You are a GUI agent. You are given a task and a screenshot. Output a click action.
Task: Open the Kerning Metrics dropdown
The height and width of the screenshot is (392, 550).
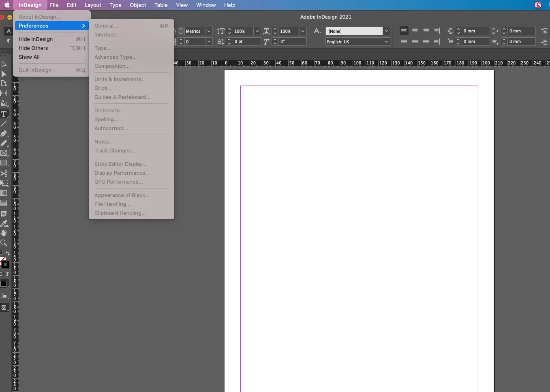coord(209,31)
